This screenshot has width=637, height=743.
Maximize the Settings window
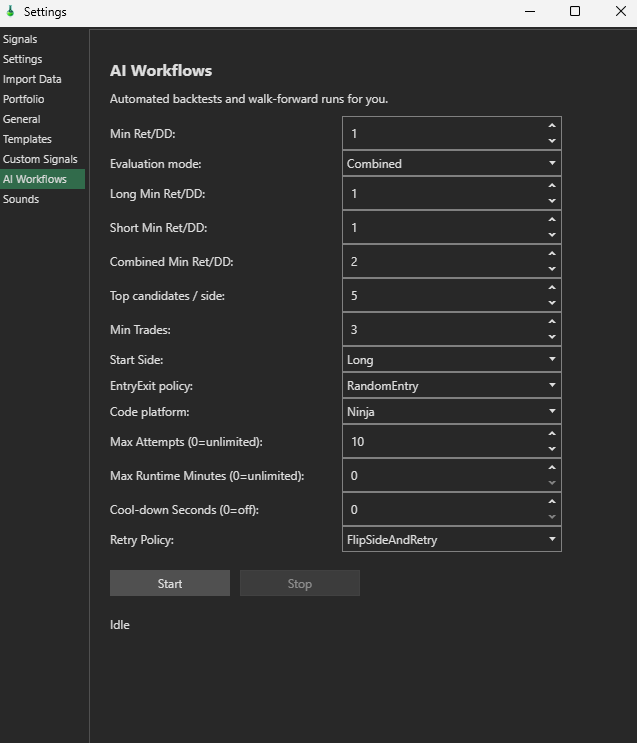574,11
